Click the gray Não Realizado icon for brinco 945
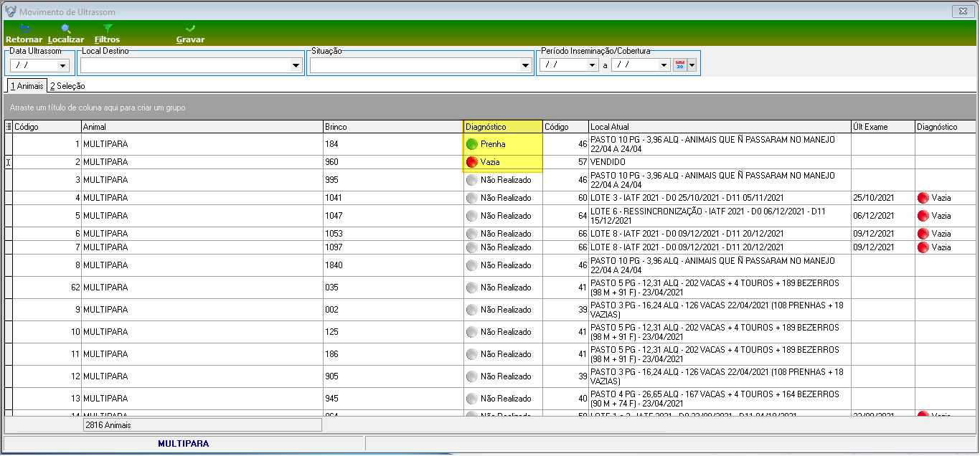The width and height of the screenshot is (980, 456). coord(472,399)
